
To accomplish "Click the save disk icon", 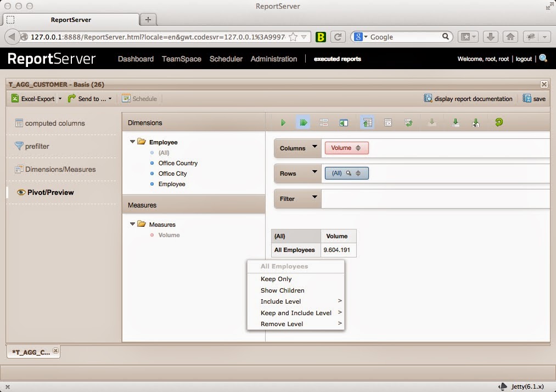I will (x=526, y=98).
